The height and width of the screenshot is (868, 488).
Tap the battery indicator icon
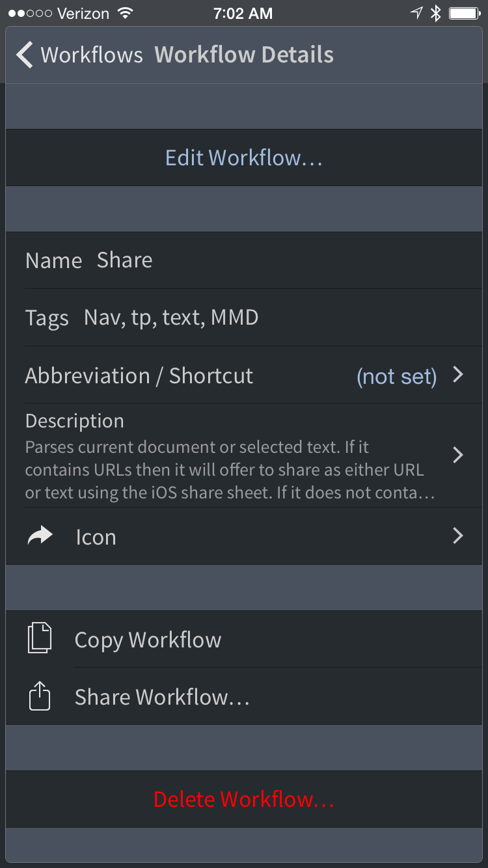465,14
